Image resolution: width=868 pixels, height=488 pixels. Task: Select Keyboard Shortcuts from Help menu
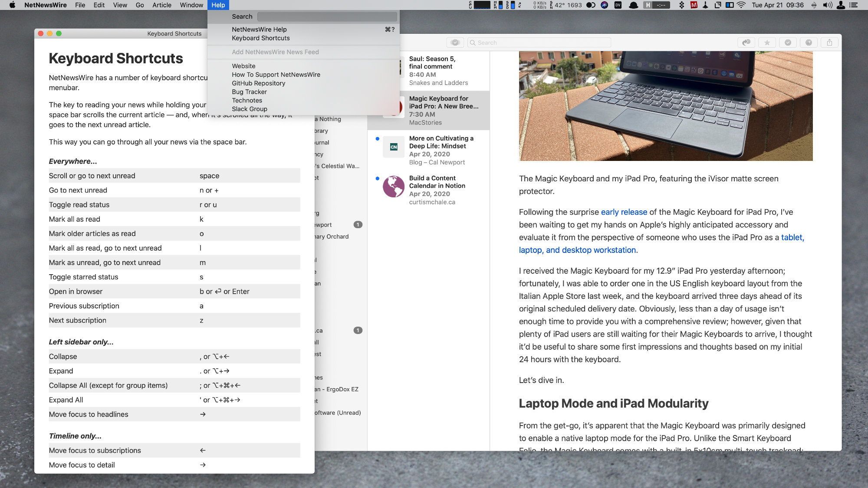pos(260,38)
